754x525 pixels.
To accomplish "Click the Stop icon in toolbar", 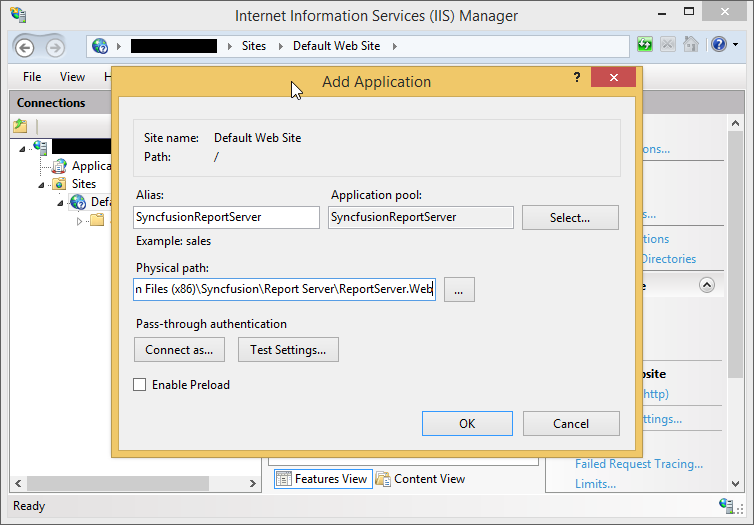I will pyautogui.click(x=667, y=45).
